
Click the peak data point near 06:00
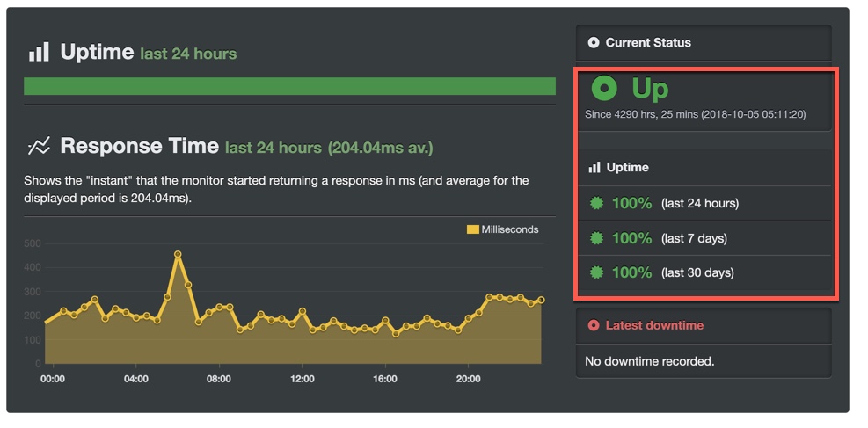[178, 254]
